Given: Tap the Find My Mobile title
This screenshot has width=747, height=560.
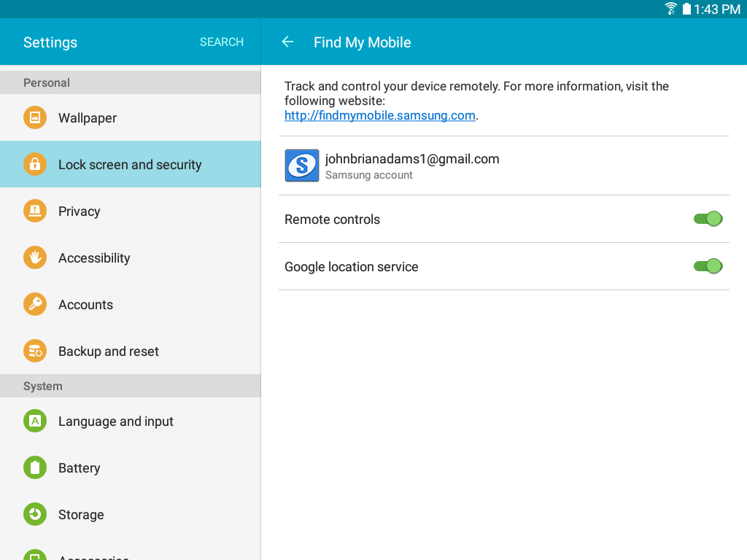Looking at the screenshot, I should coord(362,42).
